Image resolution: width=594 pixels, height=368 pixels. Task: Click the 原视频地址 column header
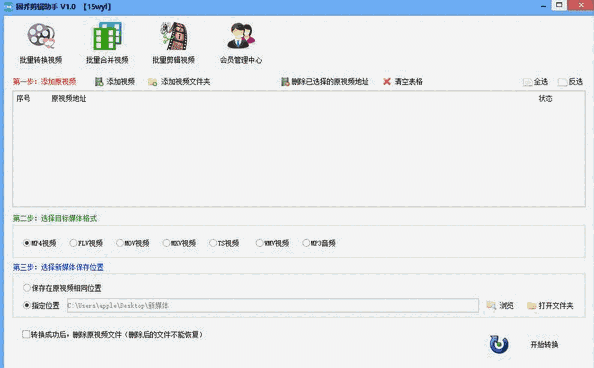(69, 99)
